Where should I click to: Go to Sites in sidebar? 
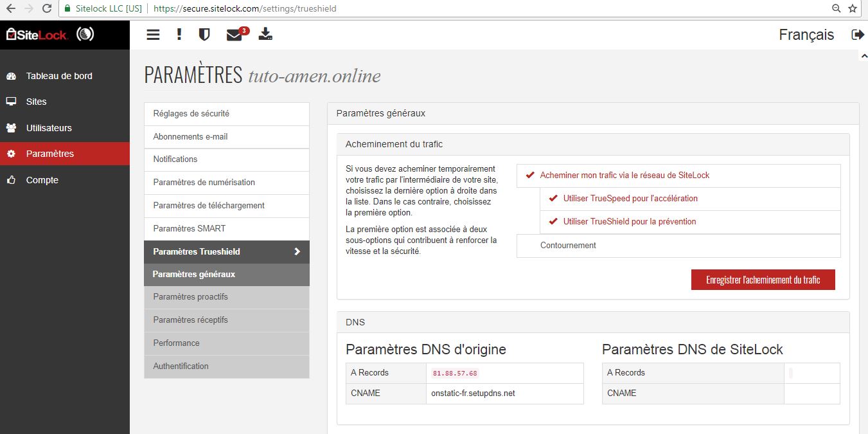[x=36, y=102]
